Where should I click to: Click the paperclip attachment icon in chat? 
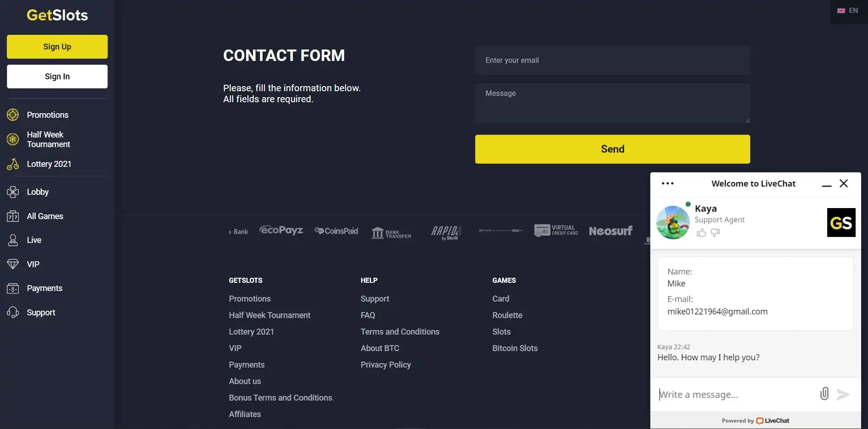tap(824, 394)
